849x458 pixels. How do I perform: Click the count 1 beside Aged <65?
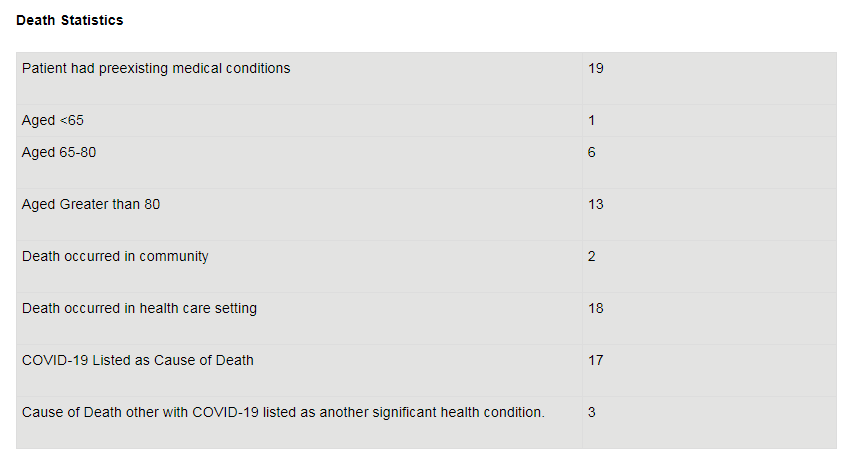tap(592, 121)
